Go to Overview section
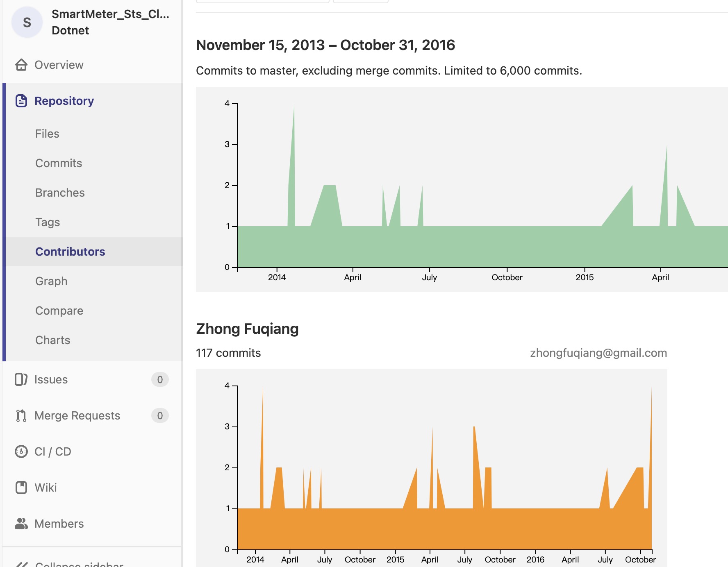 pyautogui.click(x=59, y=65)
